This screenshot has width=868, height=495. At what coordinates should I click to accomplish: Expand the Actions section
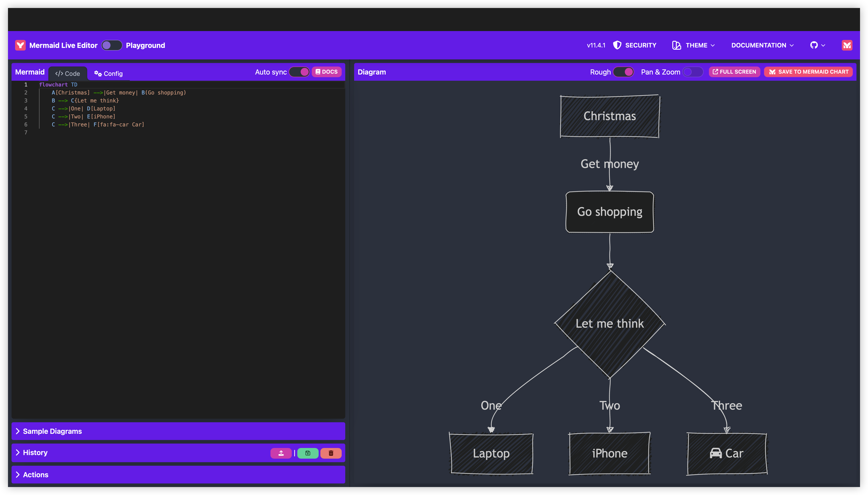tap(178, 475)
